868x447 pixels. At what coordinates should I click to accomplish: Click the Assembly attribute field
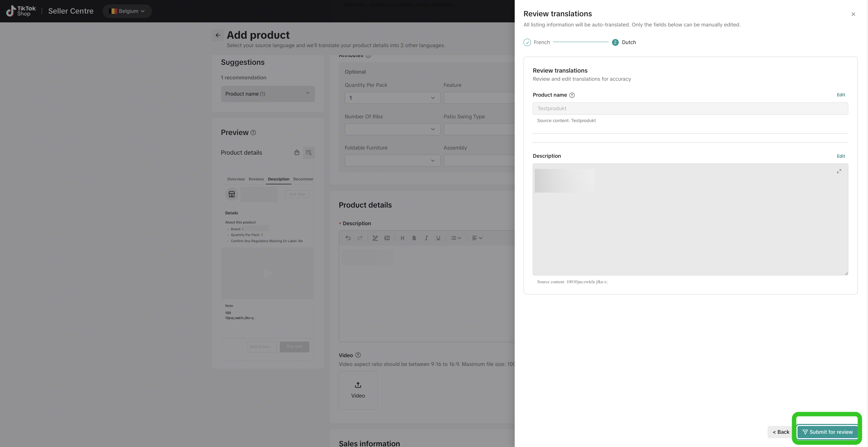(x=479, y=161)
